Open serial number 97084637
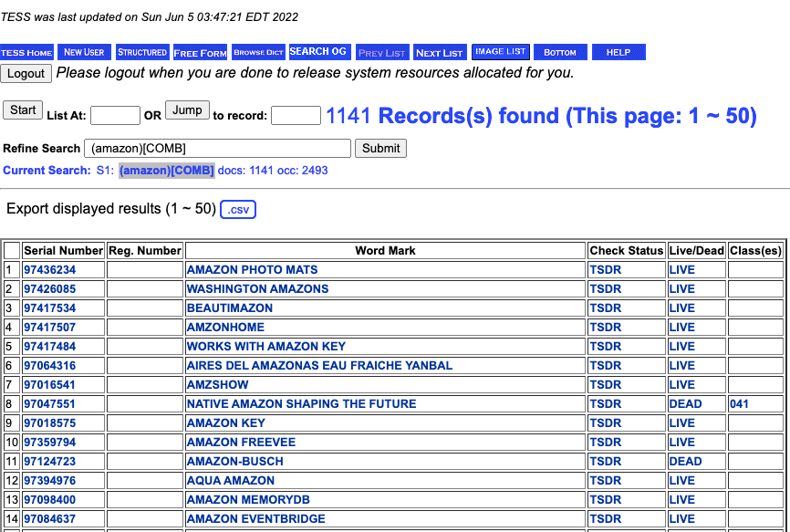The width and height of the screenshot is (790, 532). 49,518
